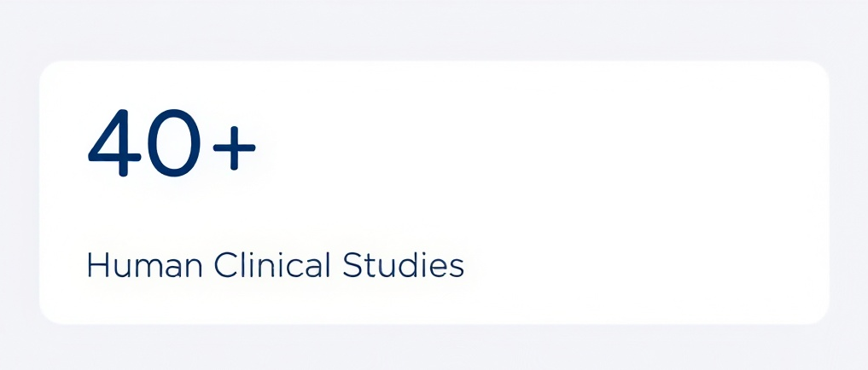Click the word Human in the label
The height and width of the screenshot is (370, 868).
[145, 266]
